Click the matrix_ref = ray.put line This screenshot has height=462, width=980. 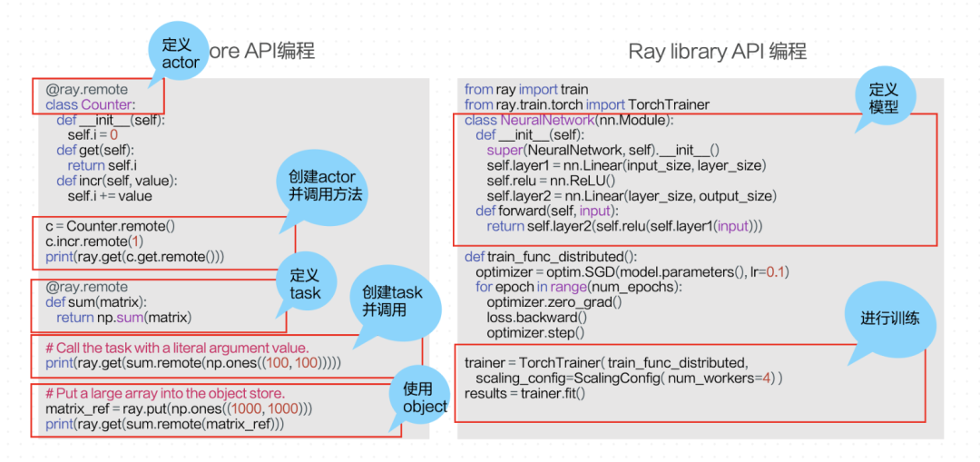tap(178, 408)
